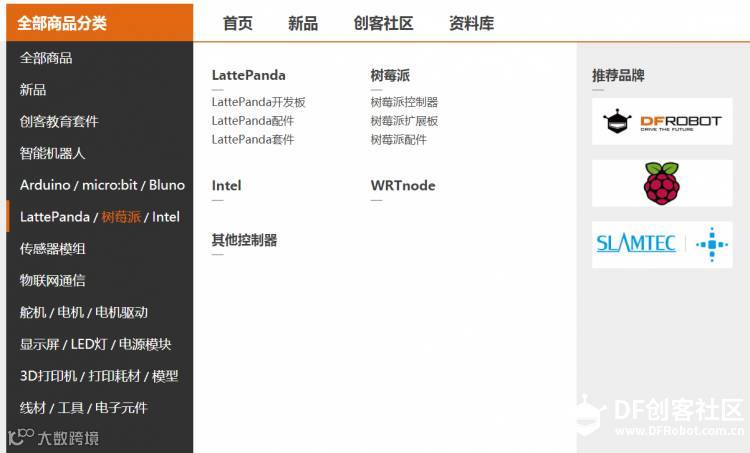Open the Intel submenu heading
The width and height of the screenshot is (750, 453).
(226, 186)
